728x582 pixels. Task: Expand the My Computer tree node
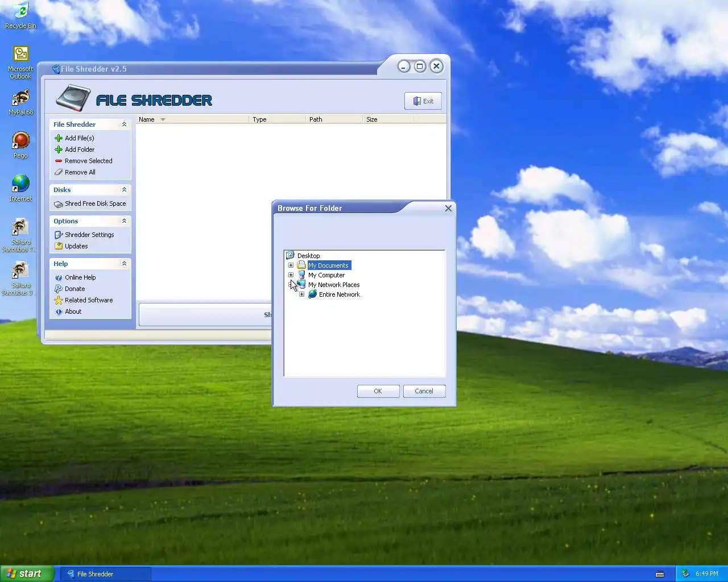click(x=291, y=275)
